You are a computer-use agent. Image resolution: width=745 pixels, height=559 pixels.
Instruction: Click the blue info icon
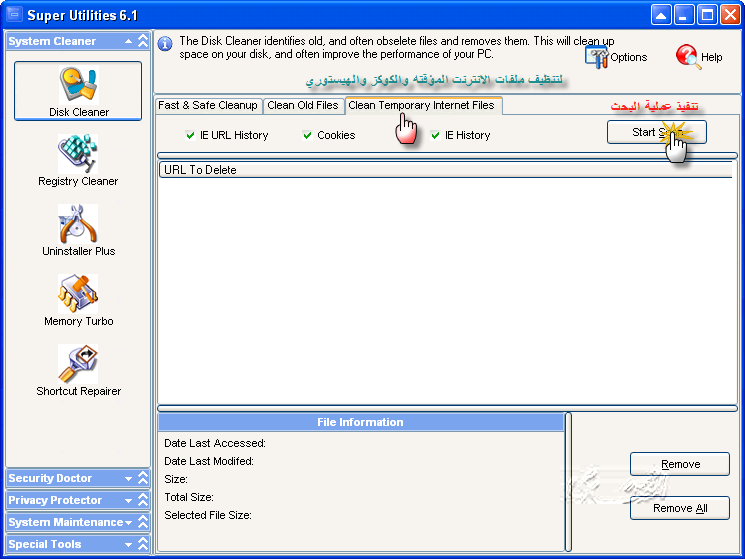click(x=165, y=44)
